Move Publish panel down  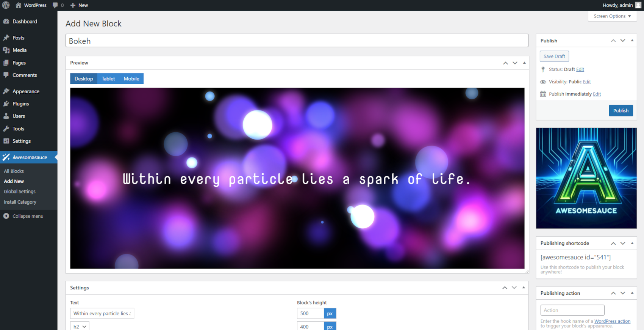coord(623,41)
